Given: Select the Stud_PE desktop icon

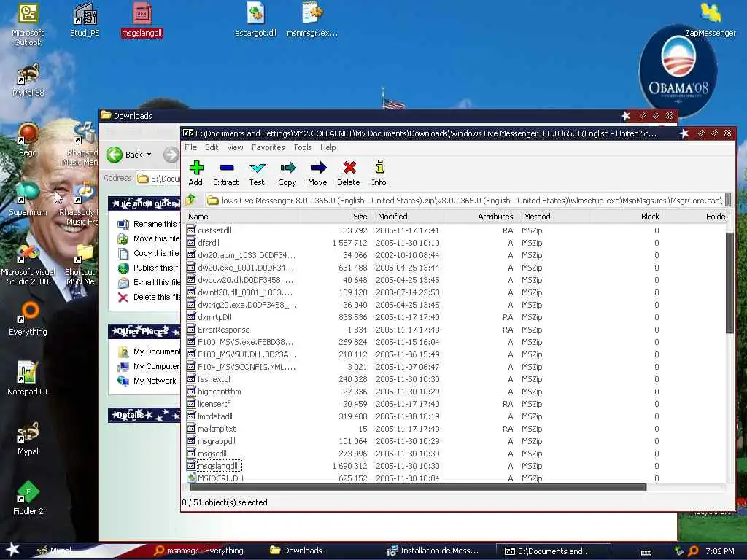Looking at the screenshot, I should pos(85,20).
